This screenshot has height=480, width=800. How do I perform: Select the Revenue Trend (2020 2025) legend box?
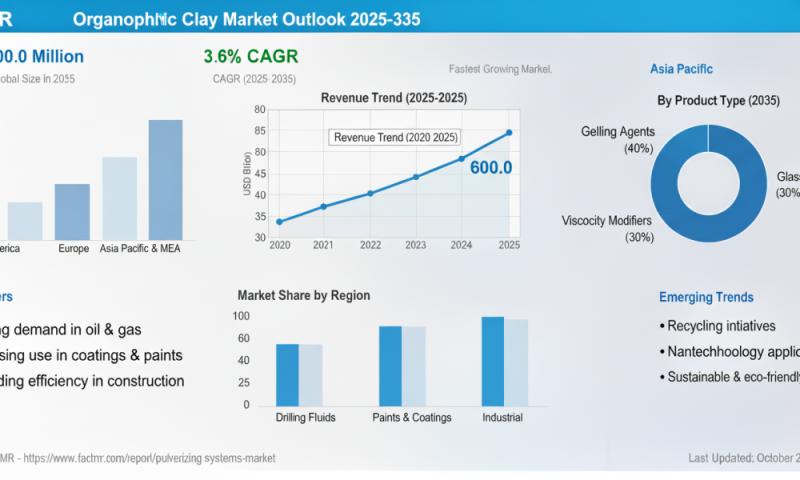[x=396, y=136]
